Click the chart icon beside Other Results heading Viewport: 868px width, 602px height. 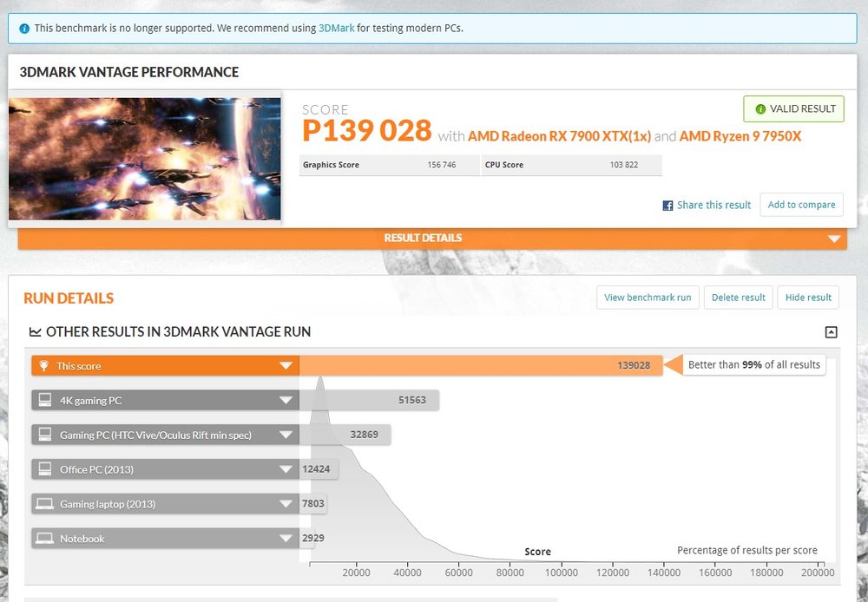(x=35, y=332)
